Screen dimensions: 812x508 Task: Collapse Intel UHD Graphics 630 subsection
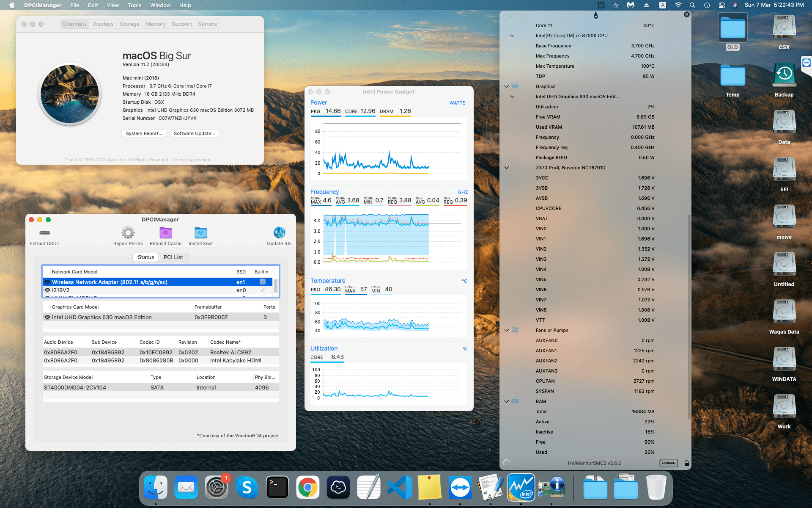point(512,97)
